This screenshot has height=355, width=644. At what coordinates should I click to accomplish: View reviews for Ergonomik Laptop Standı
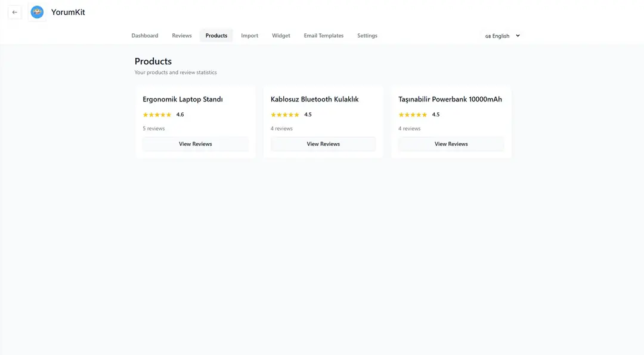[196, 144]
